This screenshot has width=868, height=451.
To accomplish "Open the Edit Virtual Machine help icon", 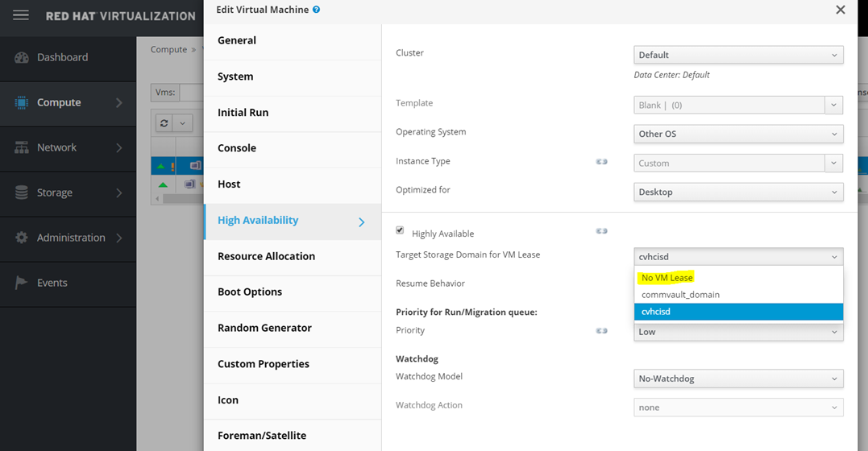I will 316,10.
